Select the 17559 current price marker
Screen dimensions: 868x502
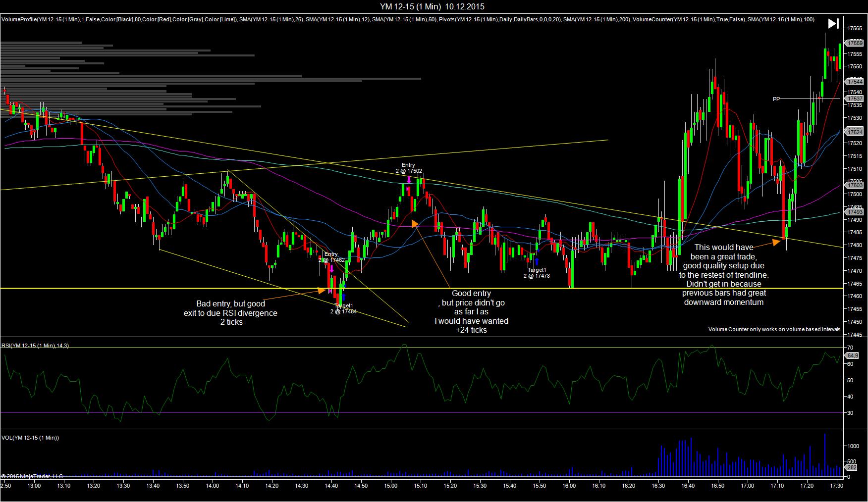point(855,43)
